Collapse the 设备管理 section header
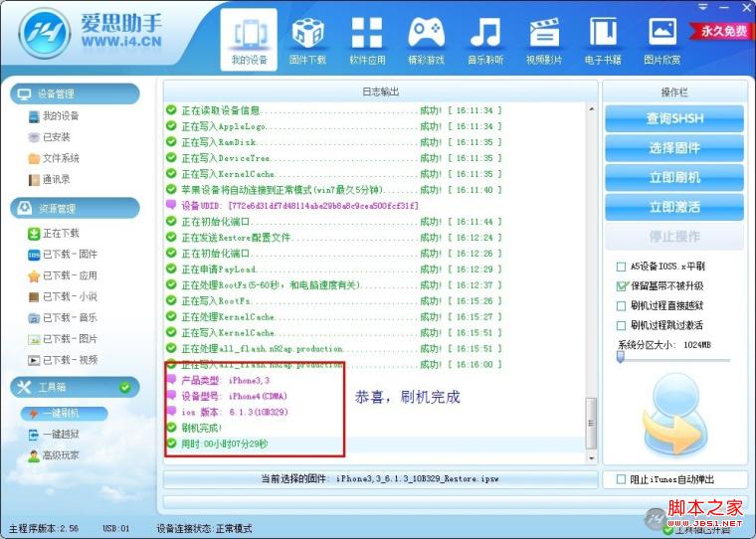Viewport: 756px width, 539px height. tap(75, 93)
